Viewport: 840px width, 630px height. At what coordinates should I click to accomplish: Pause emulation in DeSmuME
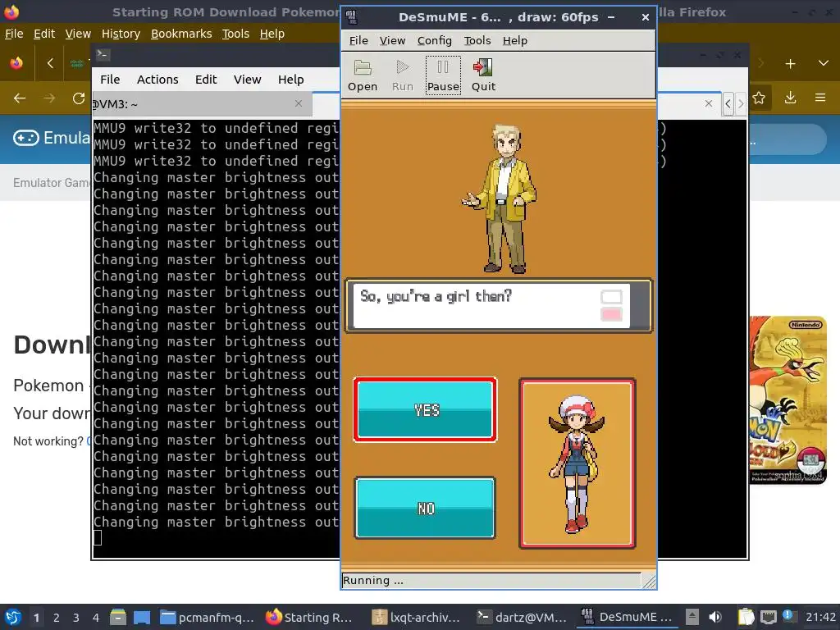(x=443, y=75)
